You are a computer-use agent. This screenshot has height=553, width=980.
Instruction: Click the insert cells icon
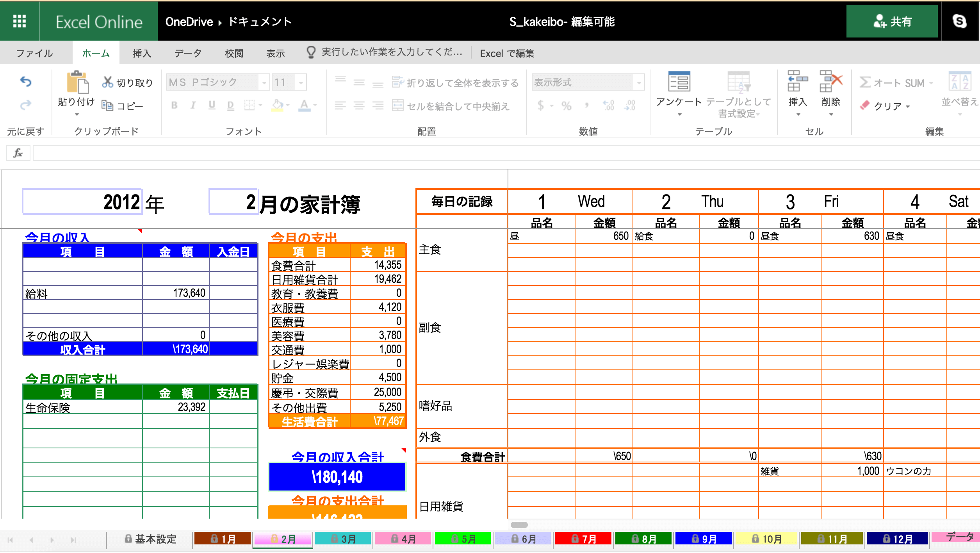click(x=797, y=81)
